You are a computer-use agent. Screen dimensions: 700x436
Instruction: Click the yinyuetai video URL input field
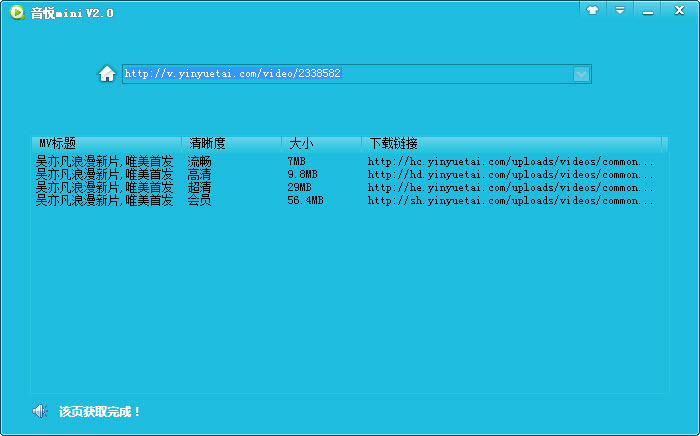point(357,74)
